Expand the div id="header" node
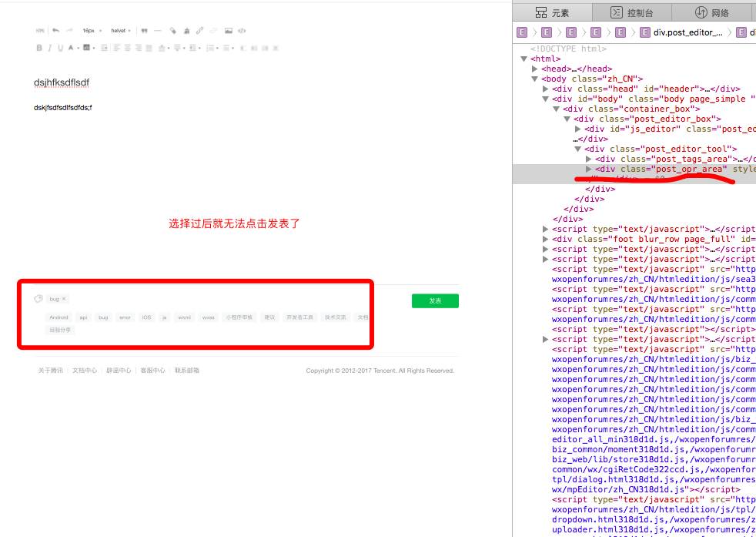The image size is (756, 537). [545, 89]
